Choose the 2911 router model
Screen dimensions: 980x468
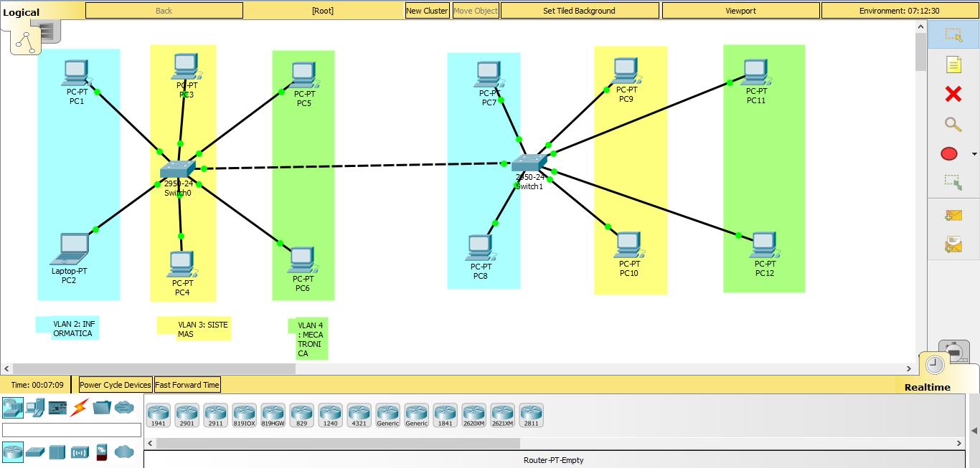coord(215,415)
